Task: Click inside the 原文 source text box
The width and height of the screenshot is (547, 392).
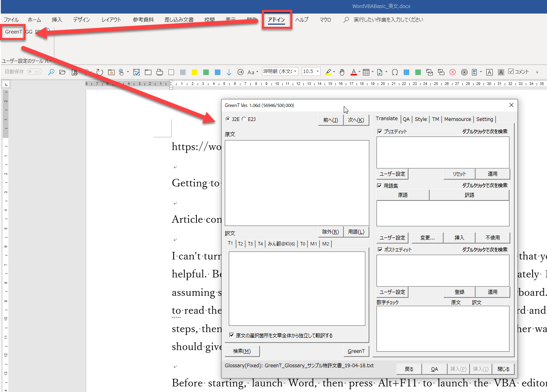Action: point(297,182)
